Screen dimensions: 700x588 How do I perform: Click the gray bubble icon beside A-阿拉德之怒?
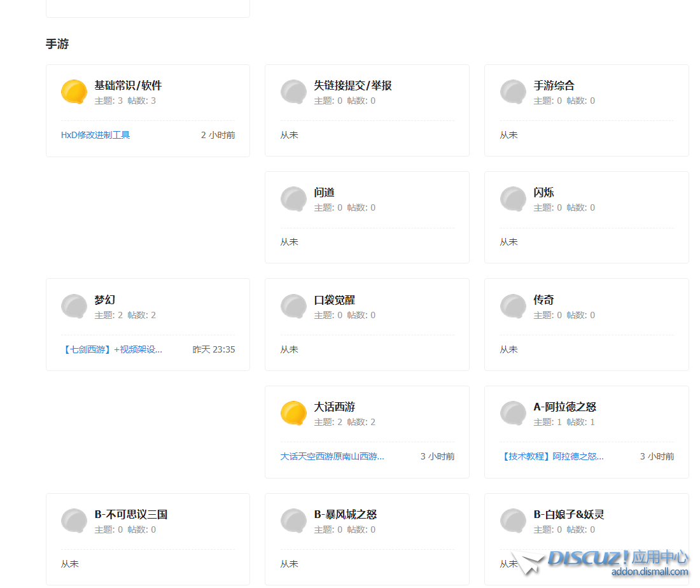513,414
